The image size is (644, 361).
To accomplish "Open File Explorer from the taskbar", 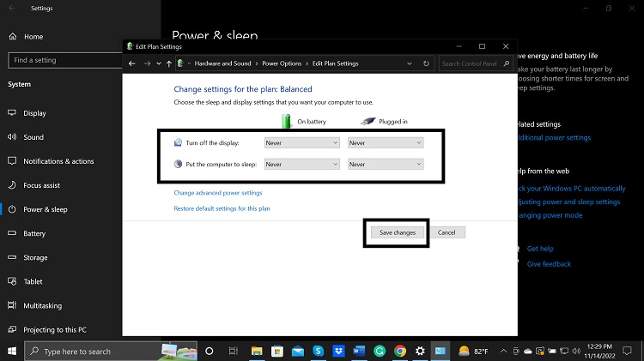I will pos(257,351).
